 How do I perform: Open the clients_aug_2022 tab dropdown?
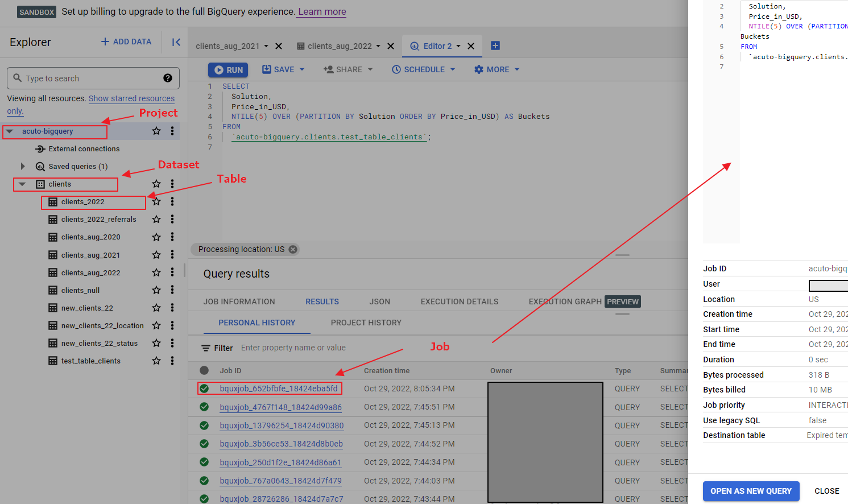tap(378, 46)
